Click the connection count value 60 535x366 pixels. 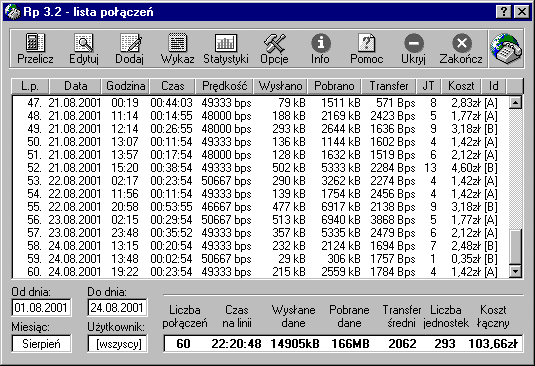coord(183,344)
